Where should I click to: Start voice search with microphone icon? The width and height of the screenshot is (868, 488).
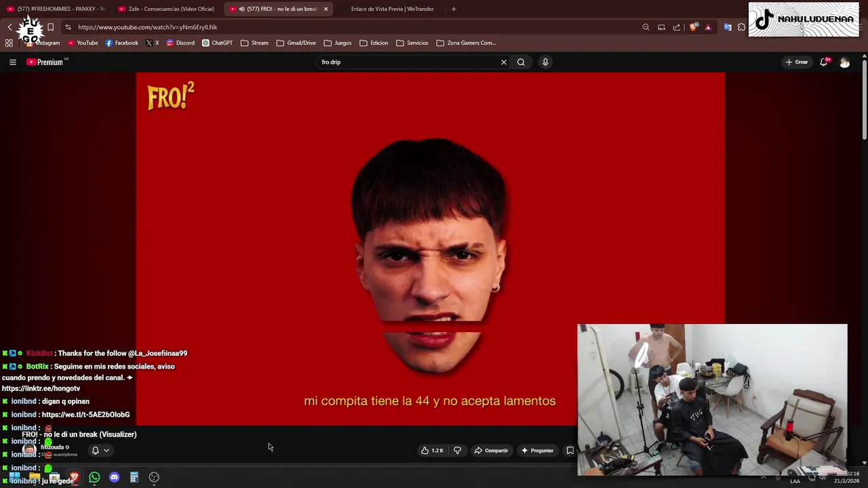click(545, 62)
